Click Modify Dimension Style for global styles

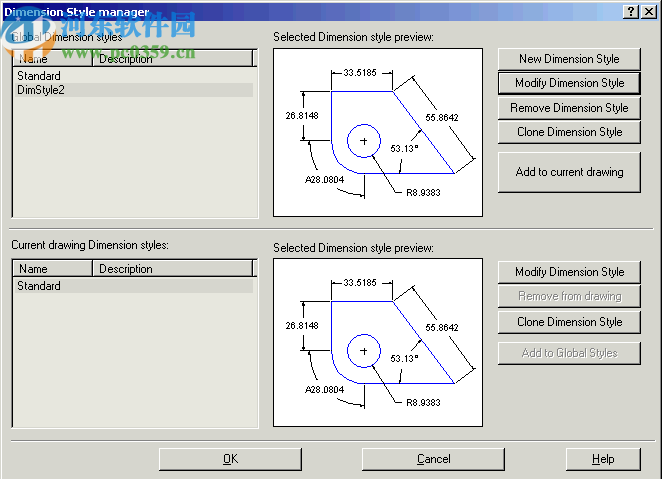569,83
